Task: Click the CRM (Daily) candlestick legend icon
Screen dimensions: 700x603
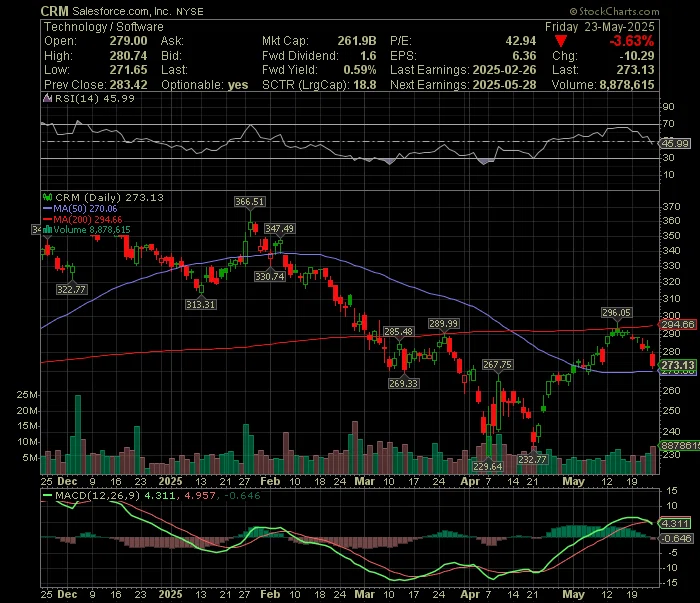Action: point(47,197)
